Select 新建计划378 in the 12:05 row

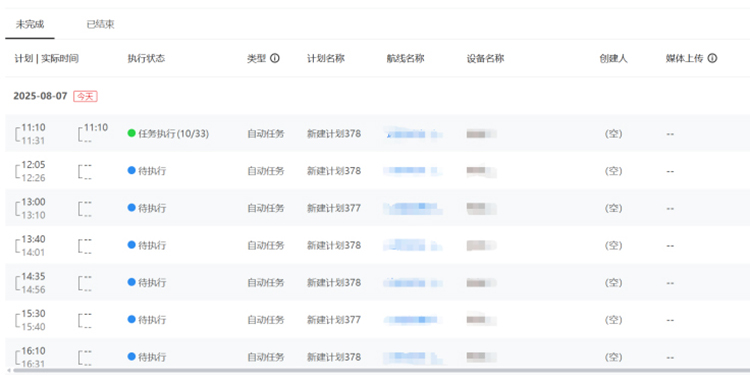click(334, 171)
